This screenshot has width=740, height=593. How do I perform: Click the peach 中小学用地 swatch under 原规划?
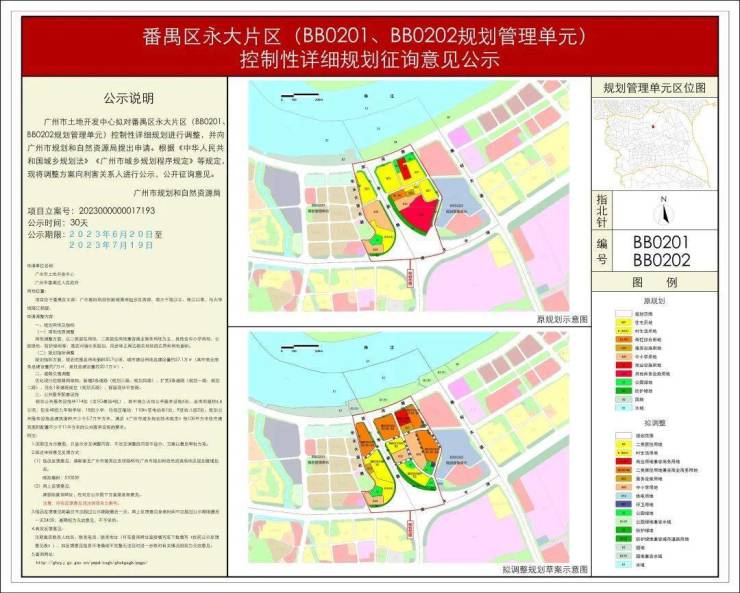(x=623, y=357)
